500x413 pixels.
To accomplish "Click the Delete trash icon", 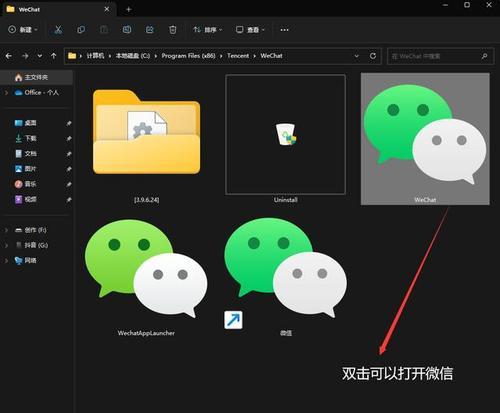I will (x=173, y=30).
